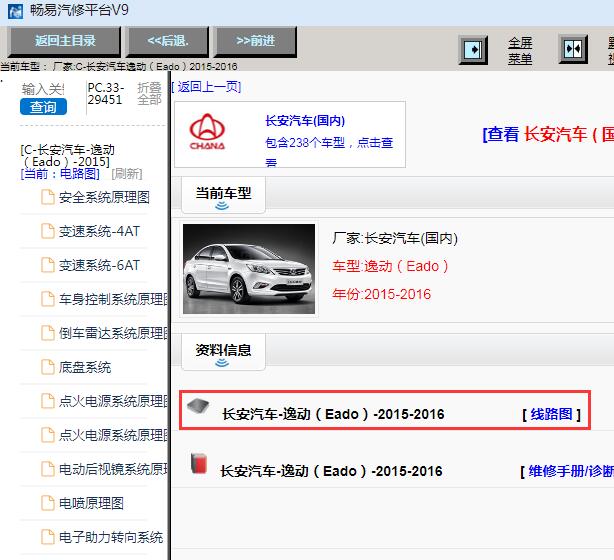Click the PC.33-29451 text
This screenshot has height=560, width=614.
click(106, 94)
